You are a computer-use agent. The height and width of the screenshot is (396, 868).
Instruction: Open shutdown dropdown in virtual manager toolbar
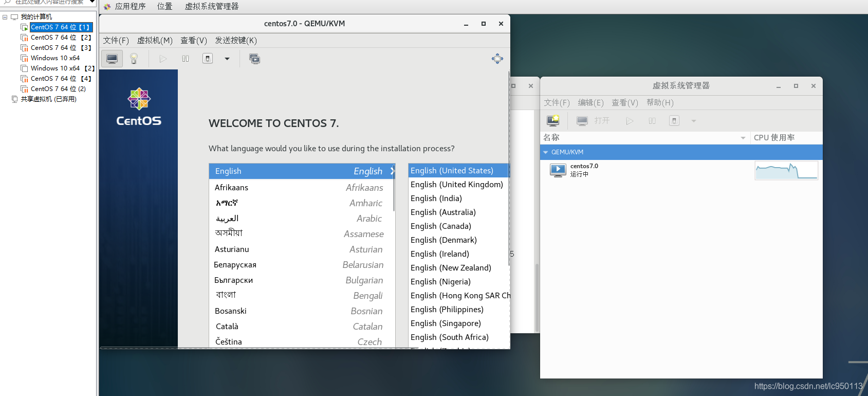click(x=694, y=121)
